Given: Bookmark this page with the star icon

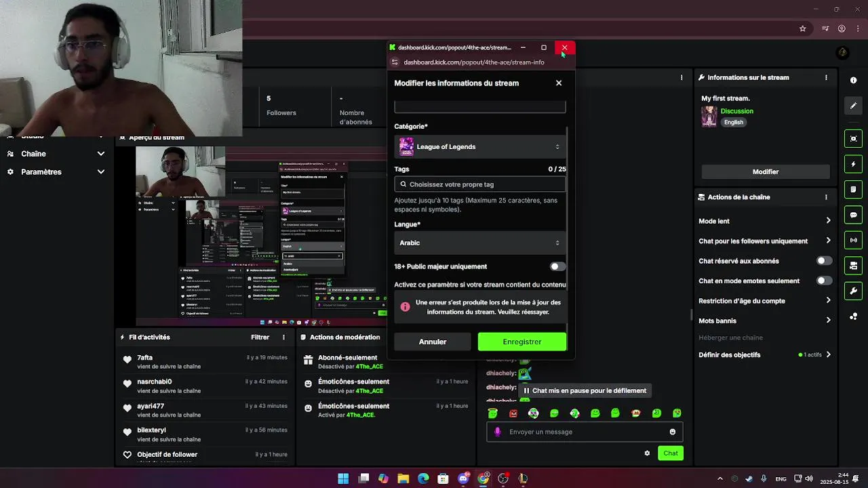Looking at the screenshot, I should point(803,28).
